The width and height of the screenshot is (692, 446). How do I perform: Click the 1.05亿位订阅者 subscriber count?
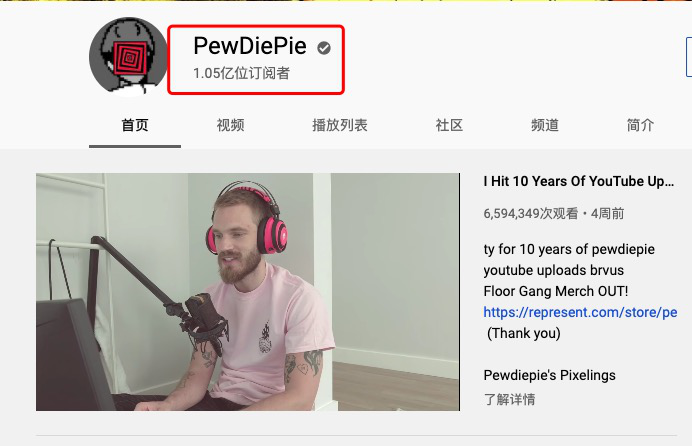point(241,73)
